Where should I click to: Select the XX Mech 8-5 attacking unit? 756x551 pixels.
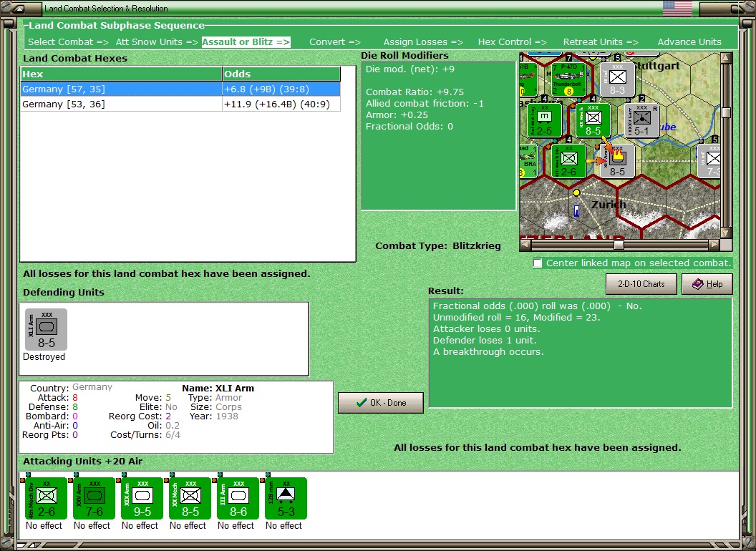(190, 499)
